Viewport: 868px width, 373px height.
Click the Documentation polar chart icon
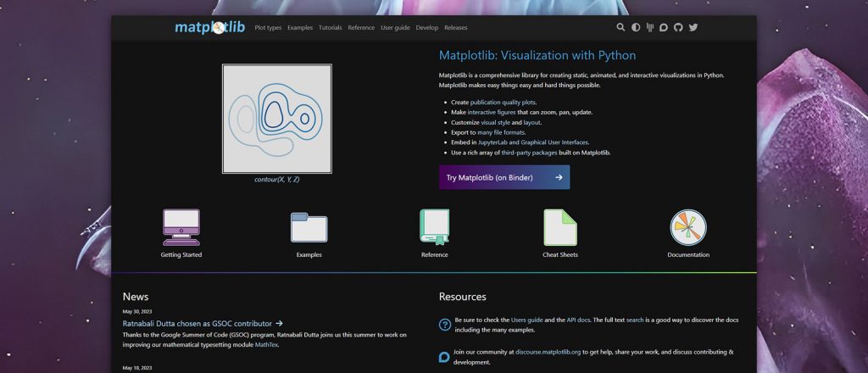coord(688,227)
